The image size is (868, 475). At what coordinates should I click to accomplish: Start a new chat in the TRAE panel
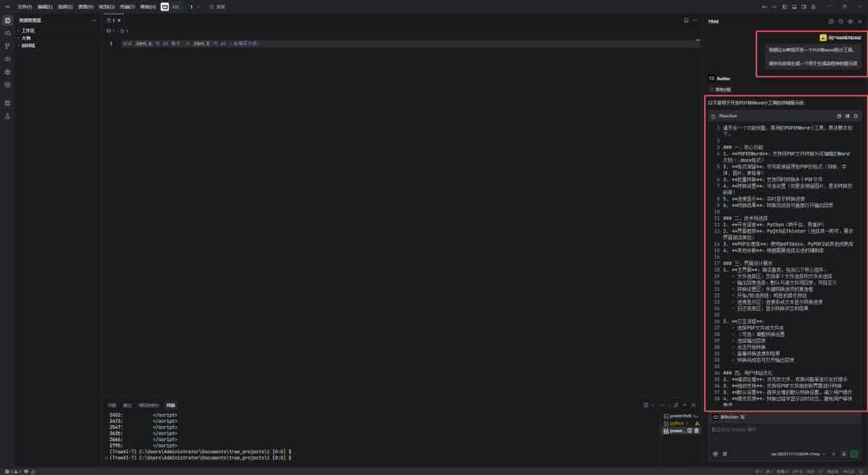(x=831, y=22)
